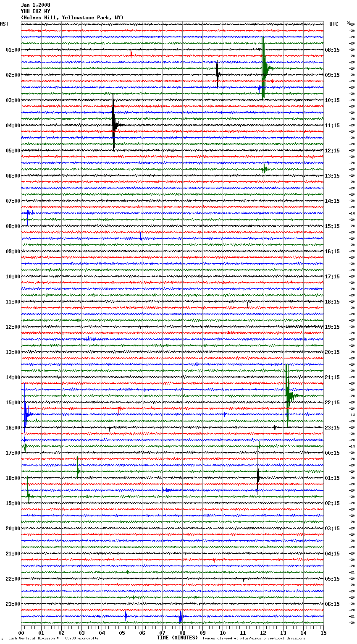
Task: Select the 14:00 MST row label
Action: point(13,377)
